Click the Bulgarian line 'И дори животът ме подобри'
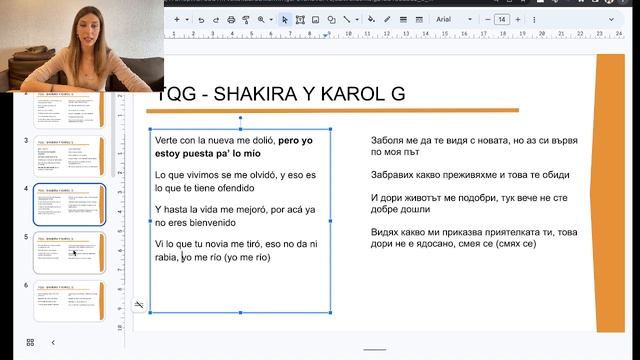 (x=469, y=198)
